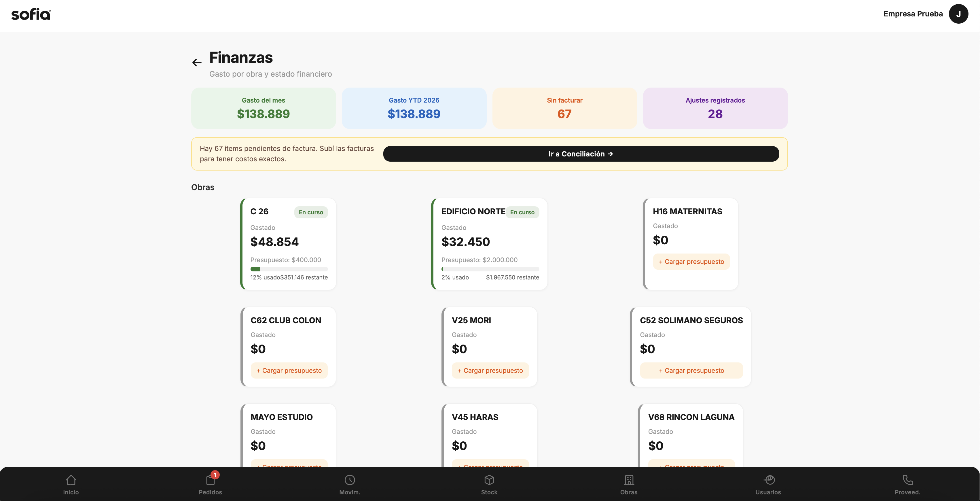Open the Gasto YTD 2026 summary card
The height and width of the screenshot is (501, 980).
[x=414, y=108]
